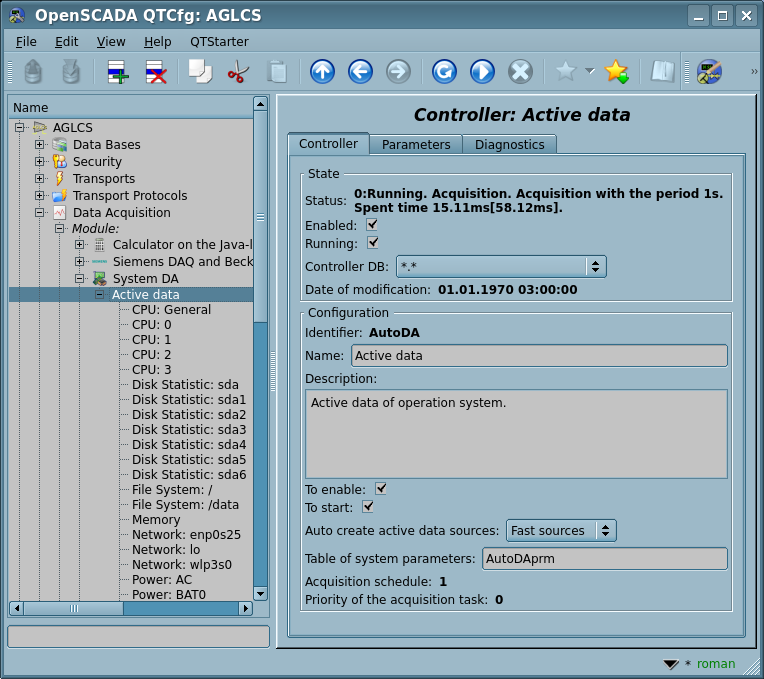Image resolution: width=764 pixels, height=679 pixels.
Task: Go forward with the grey right-arrow icon
Action: pyautogui.click(x=398, y=72)
